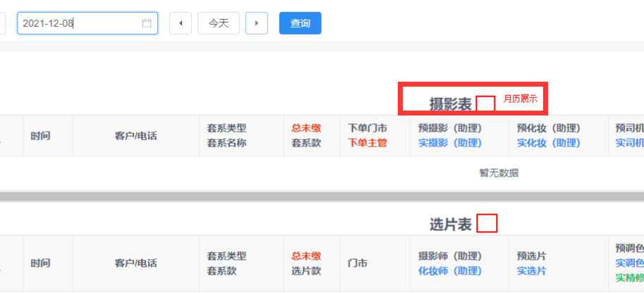Screen dimensions: 644x293
Task: Click the red 下单主管 header label
Action: [367, 143]
